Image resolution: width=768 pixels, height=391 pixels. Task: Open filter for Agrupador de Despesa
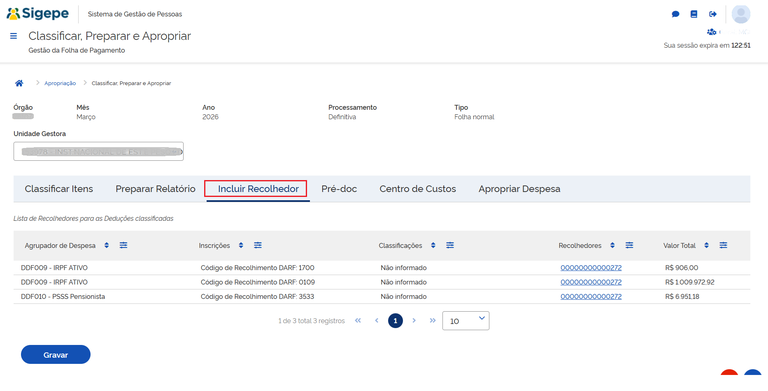pos(123,245)
